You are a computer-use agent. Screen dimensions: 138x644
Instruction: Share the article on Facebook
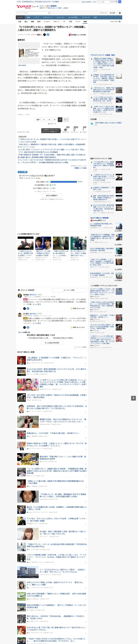pyautogui.click(x=48, y=35)
